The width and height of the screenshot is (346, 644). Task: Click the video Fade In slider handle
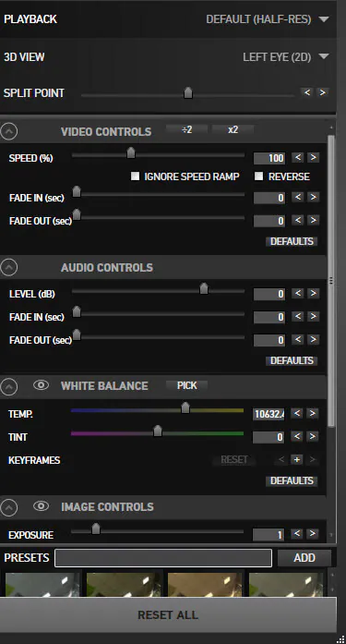point(77,192)
